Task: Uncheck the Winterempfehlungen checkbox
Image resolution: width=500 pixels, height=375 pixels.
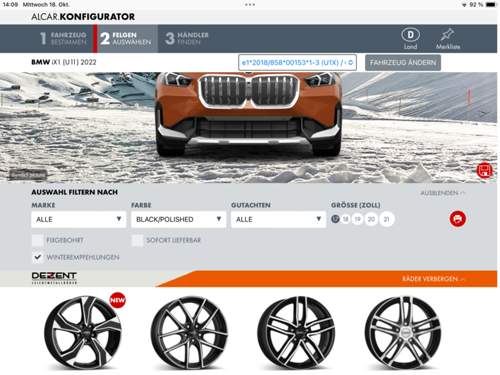Action: click(x=37, y=257)
